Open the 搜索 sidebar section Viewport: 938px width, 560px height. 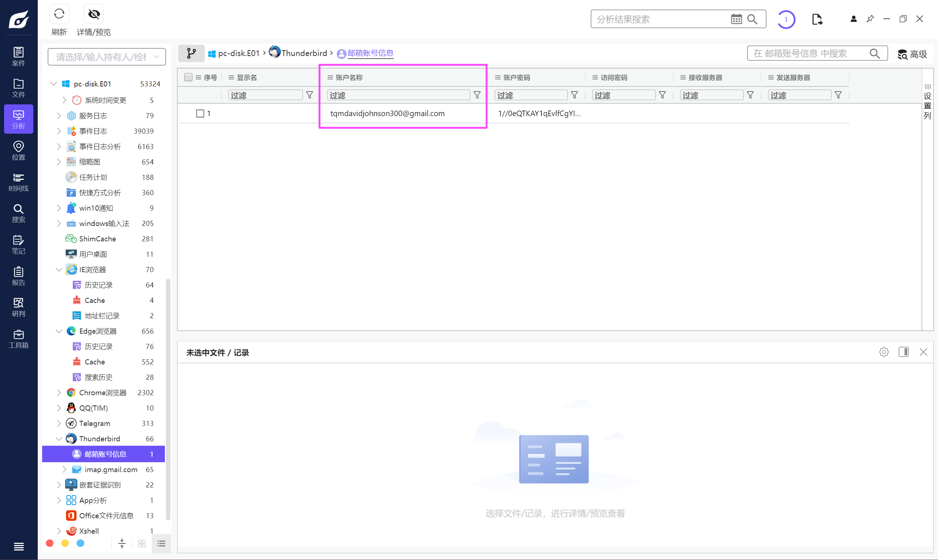(18, 213)
